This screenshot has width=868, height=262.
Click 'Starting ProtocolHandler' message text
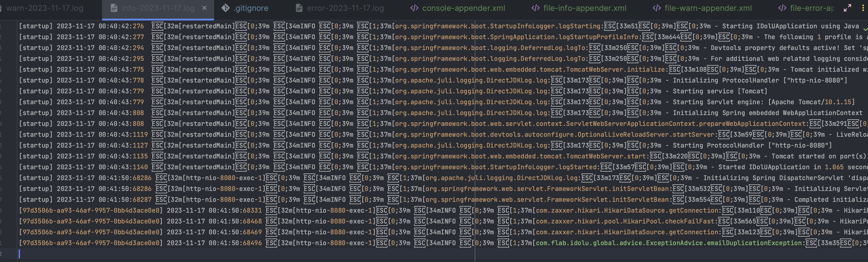718,145
